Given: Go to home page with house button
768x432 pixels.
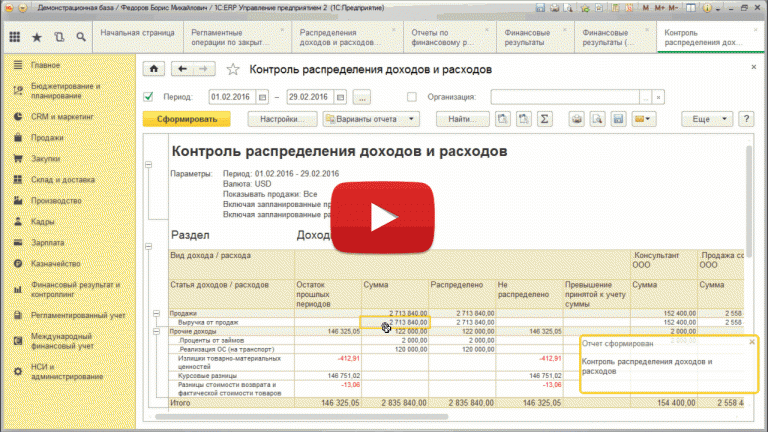Looking at the screenshot, I should pyautogui.click(x=154, y=69).
